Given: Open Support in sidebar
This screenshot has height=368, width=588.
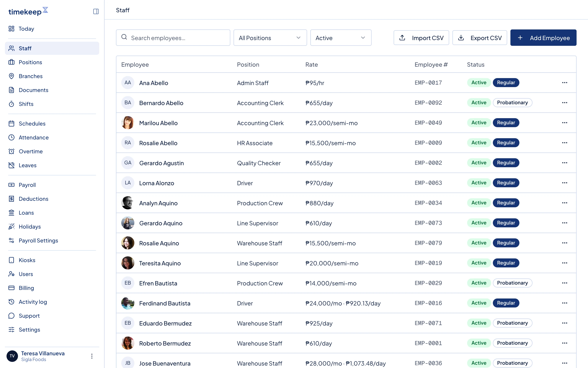Looking at the screenshot, I should pyautogui.click(x=52, y=316).
